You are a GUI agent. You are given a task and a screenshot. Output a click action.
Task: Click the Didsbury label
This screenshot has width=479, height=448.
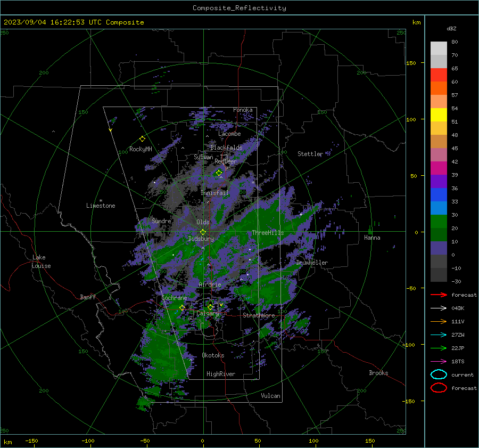click(201, 239)
